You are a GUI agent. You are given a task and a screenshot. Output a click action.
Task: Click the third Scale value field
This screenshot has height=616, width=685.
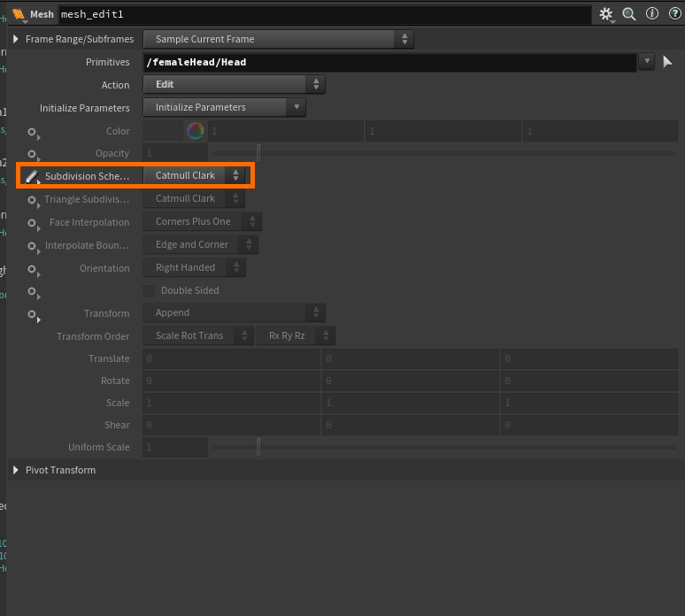[x=589, y=403]
